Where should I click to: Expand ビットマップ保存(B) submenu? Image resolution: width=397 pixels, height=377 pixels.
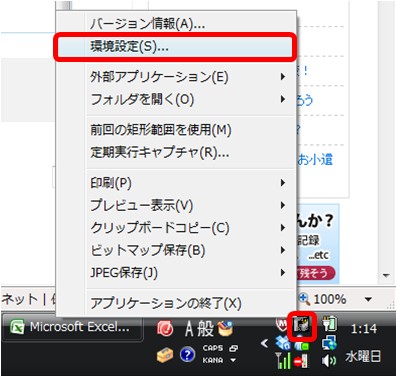(x=176, y=250)
